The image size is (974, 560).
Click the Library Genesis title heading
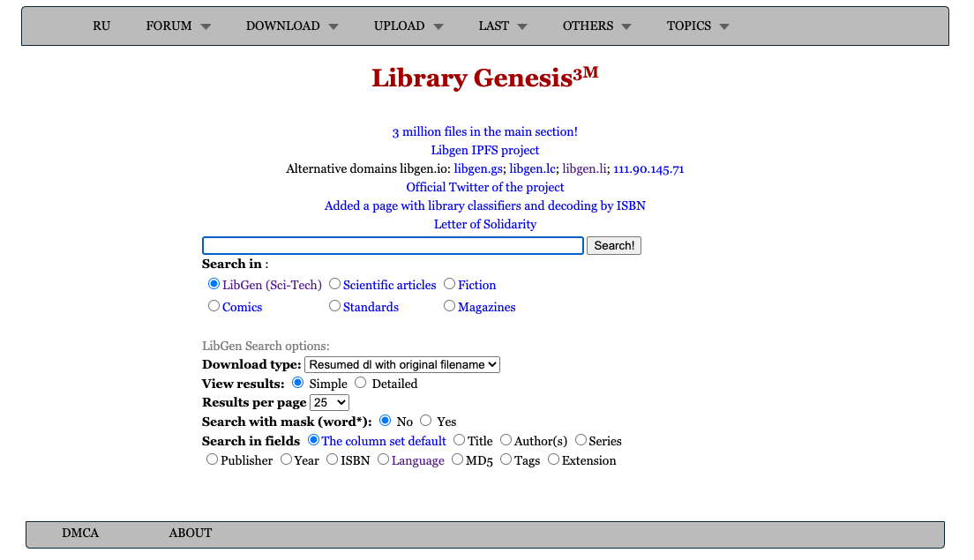coord(485,78)
